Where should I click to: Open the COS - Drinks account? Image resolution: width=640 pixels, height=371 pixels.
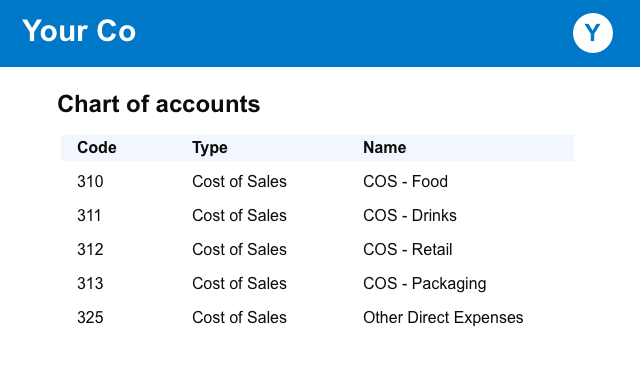pos(410,215)
